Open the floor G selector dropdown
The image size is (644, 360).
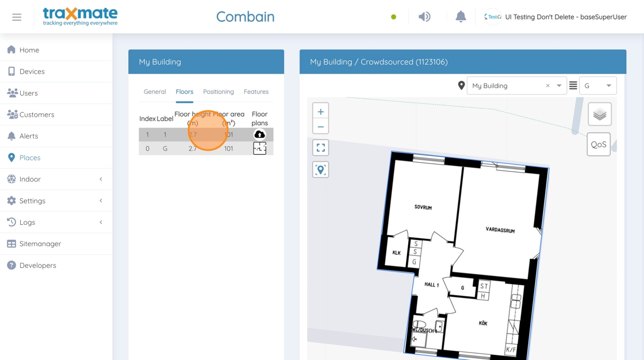pyautogui.click(x=597, y=86)
